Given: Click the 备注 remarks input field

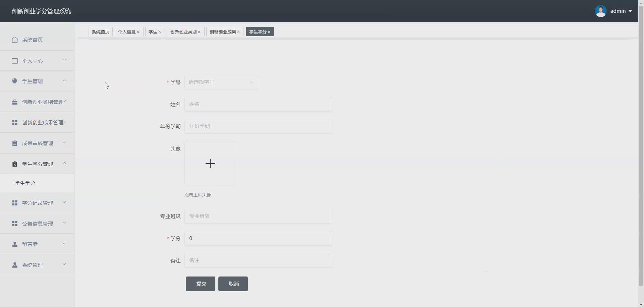Looking at the screenshot, I should (x=258, y=260).
